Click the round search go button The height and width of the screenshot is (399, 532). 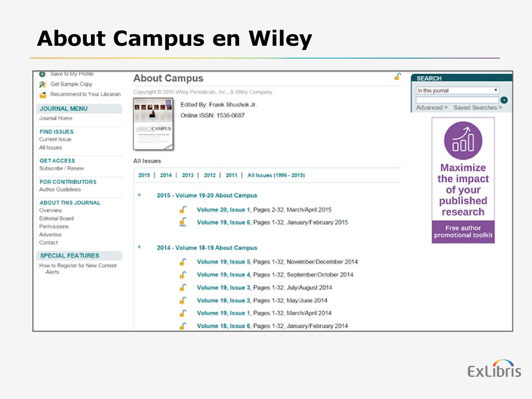pyautogui.click(x=504, y=100)
